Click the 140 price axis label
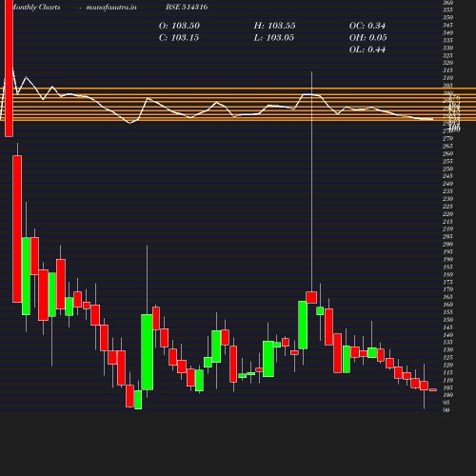Image resolution: width=476 pixels, height=476 pixels. pos(447,335)
